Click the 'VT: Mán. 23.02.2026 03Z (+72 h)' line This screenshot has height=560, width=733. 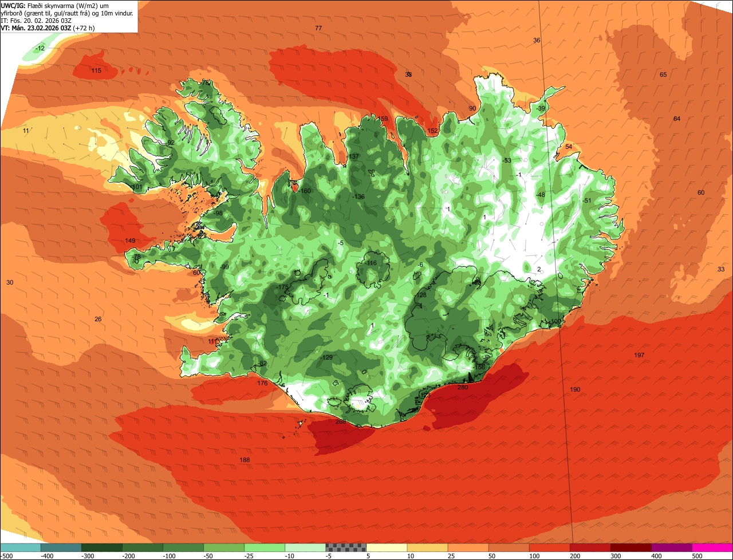48,27
